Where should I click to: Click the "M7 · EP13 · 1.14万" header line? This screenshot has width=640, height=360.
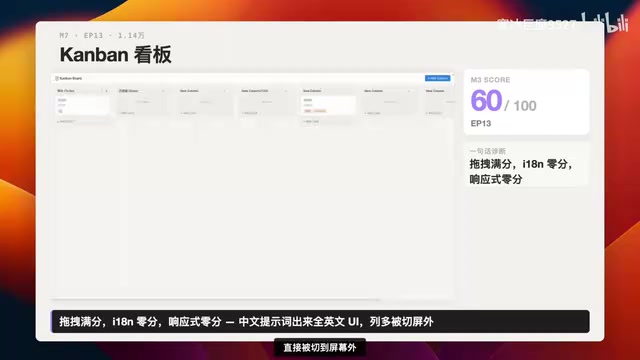point(102,36)
